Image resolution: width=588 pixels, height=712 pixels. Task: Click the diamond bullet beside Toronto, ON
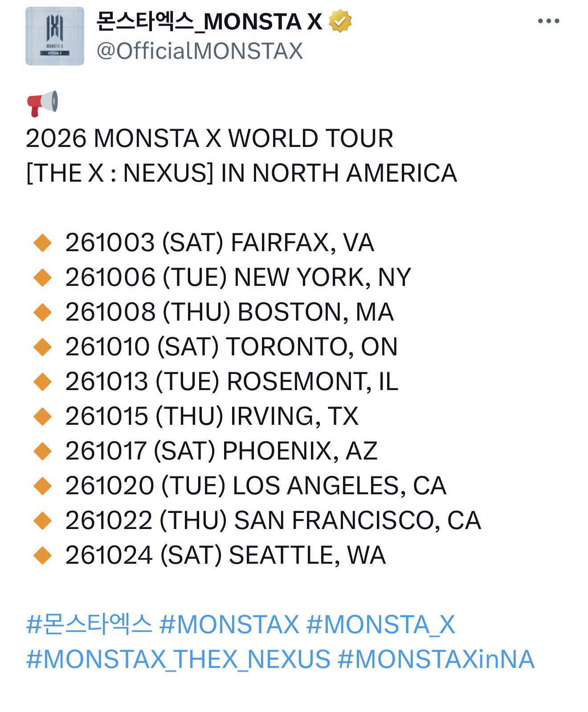[43, 347]
